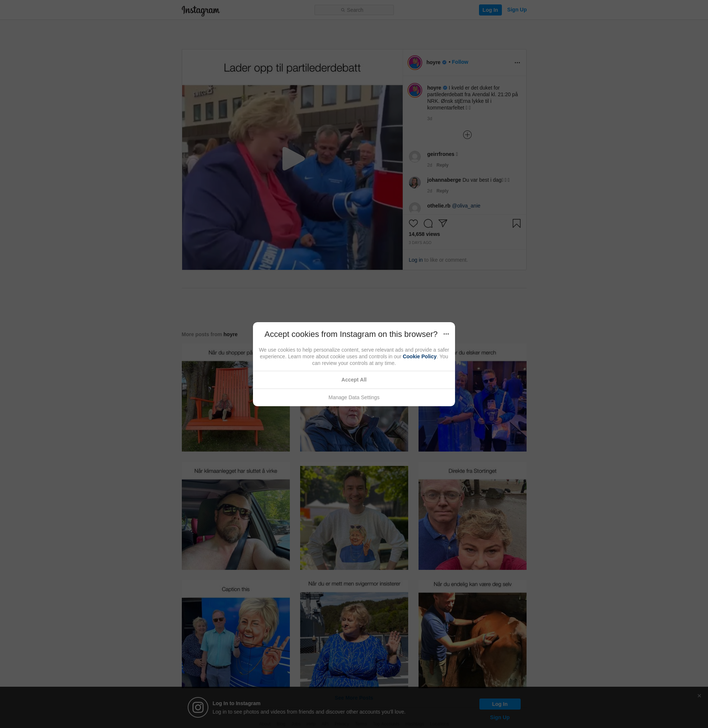
Task: Open the giant orange chair post
Action: coord(235,398)
